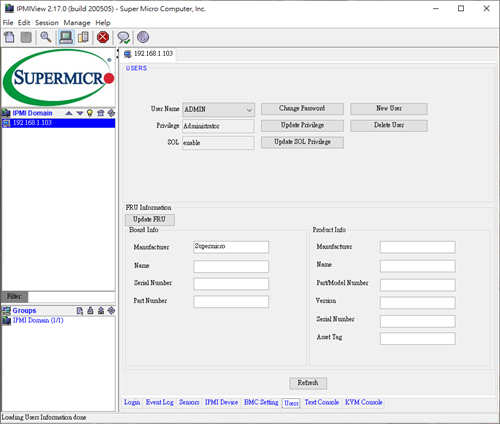Click the speech bubble with checkmark icon
This screenshot has height=424, width=500.
[x=124, y=37]
